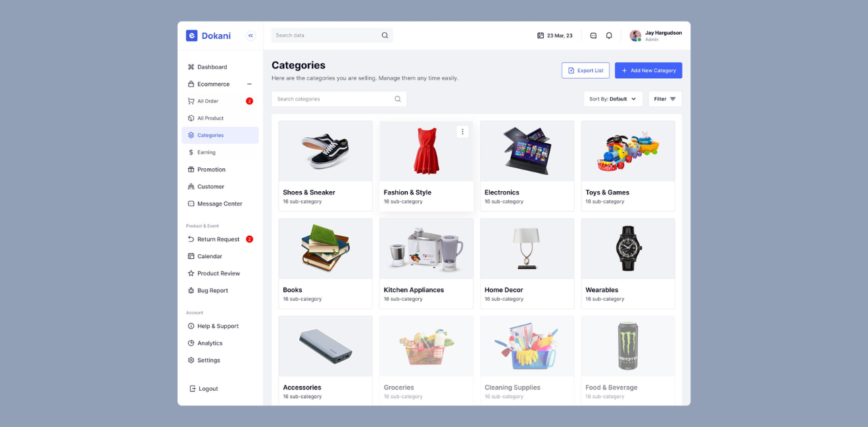This screenshot has height=427, width=868.
Task: Collapse the sidebar using the double-chevron
Action: click(250, 35)
